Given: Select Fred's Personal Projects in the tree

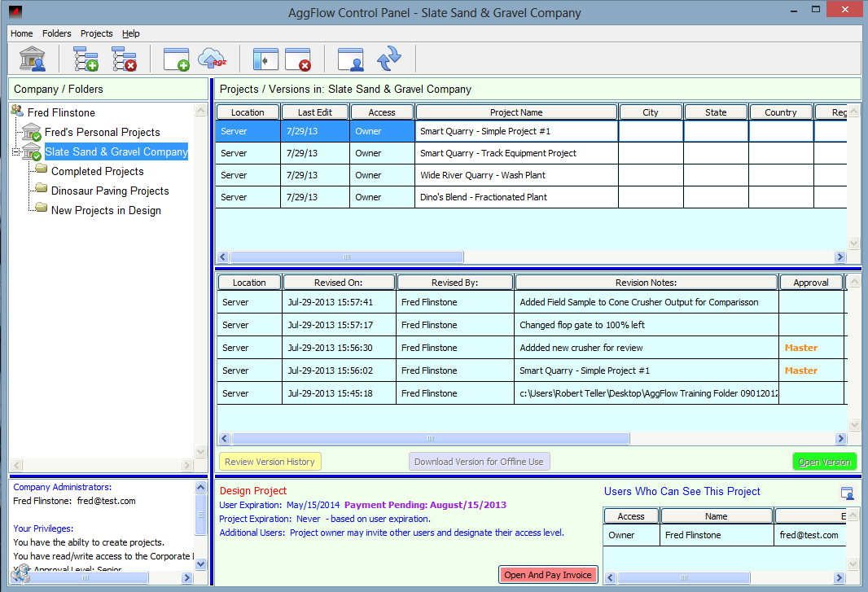Looking at the screenshot, I should (x=103, y=133).
